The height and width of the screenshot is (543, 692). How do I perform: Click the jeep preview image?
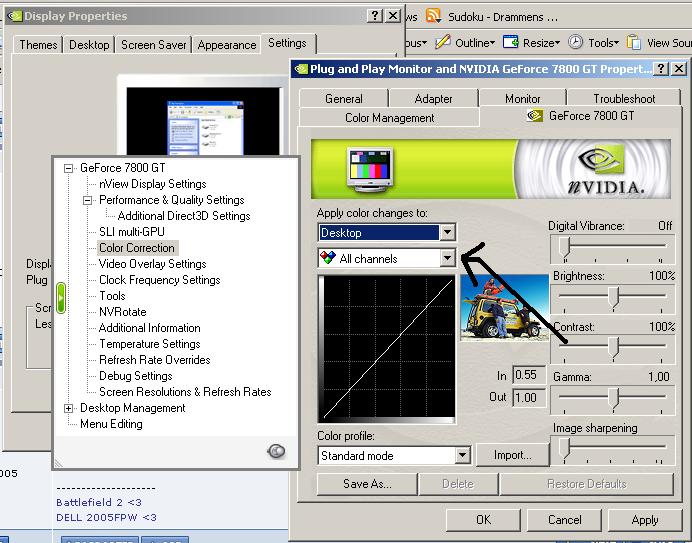pyautogui.click(x=504, y=308)
